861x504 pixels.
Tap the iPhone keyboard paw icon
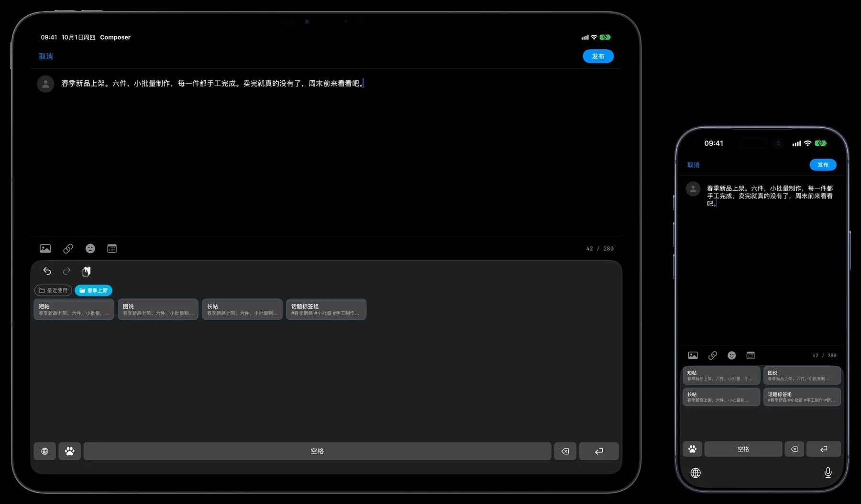coord(692,449)
